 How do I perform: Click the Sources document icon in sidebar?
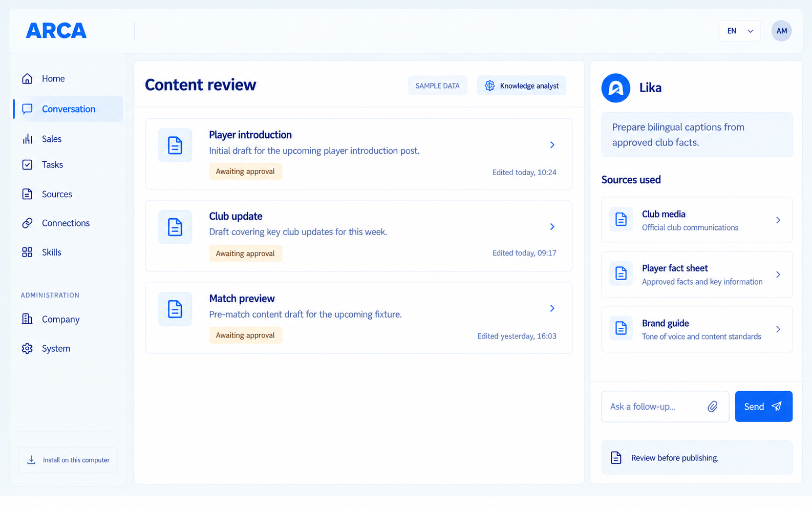coord(27,194)
